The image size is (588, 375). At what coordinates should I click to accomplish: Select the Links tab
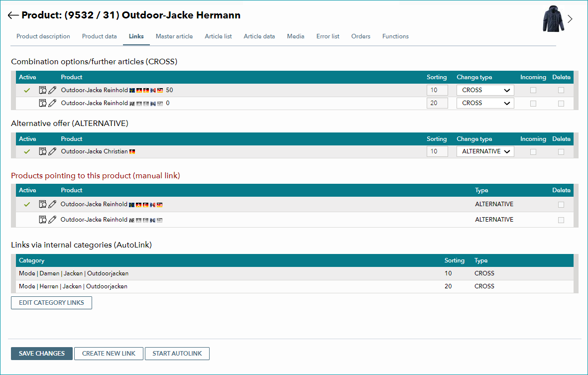coord(136,36)
